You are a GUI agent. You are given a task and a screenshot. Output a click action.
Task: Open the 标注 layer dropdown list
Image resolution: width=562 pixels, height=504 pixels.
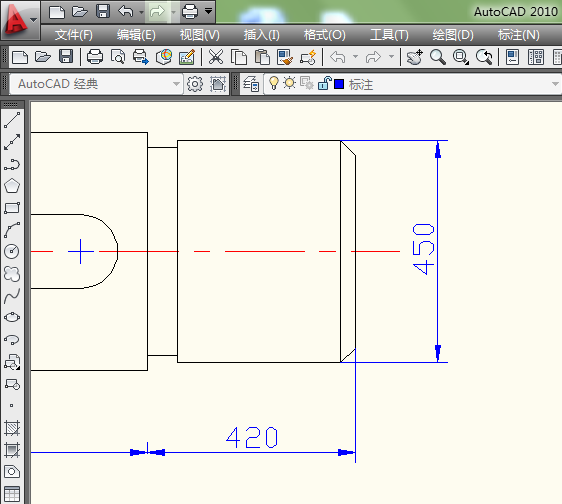tap(555, 84)
